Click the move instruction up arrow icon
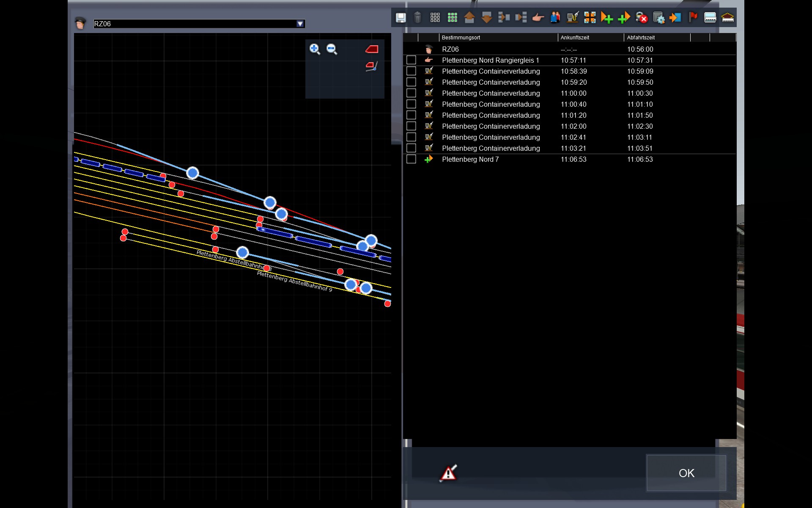The image size is (812, 508). pyautogui.click(x=469, y=17)
